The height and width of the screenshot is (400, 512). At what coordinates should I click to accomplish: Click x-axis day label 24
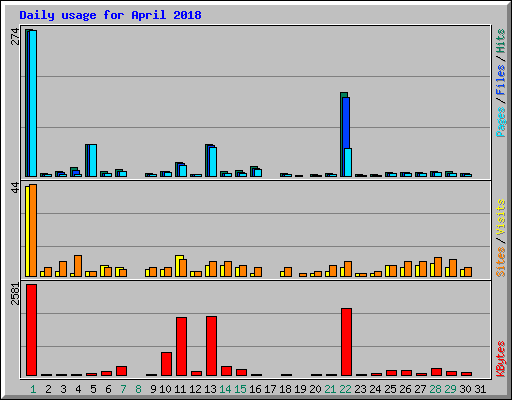[x=375, y=389]
